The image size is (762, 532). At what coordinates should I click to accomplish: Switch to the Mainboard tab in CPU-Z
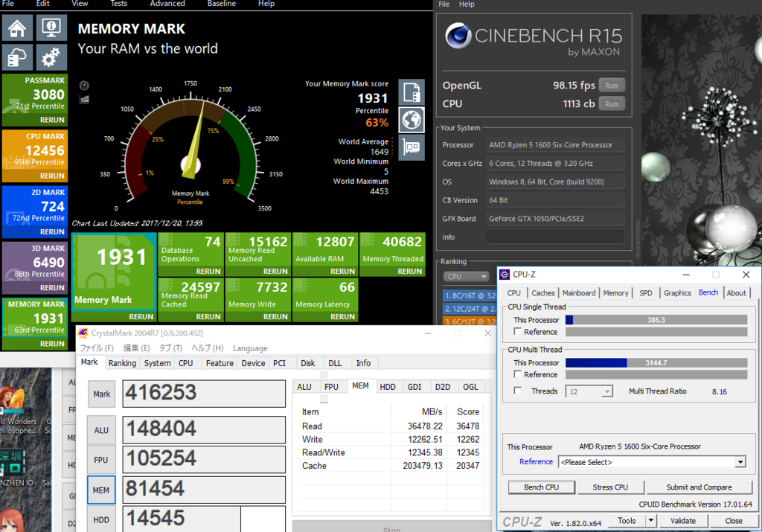pyautogui.click(x=578, y=293)
